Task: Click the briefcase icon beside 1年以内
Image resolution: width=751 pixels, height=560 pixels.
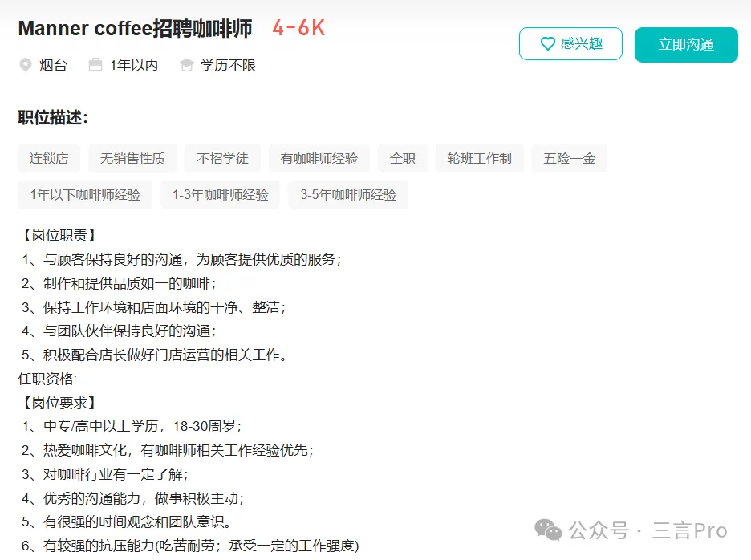Action: (x=95, y=65)
